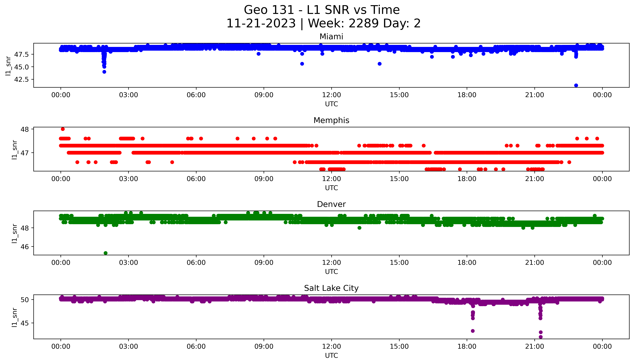This screenshot has height=364, width=634.
Task: Click the 'Miami' subplot title
Action: (331, 36)
